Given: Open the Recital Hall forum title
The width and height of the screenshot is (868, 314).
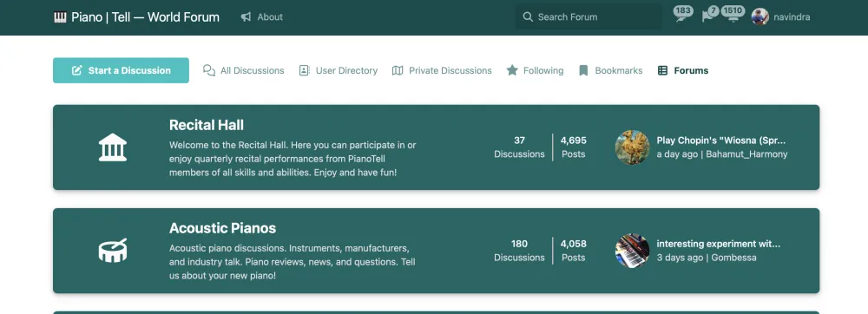Looking at the screenshot, I should point(207,125).
